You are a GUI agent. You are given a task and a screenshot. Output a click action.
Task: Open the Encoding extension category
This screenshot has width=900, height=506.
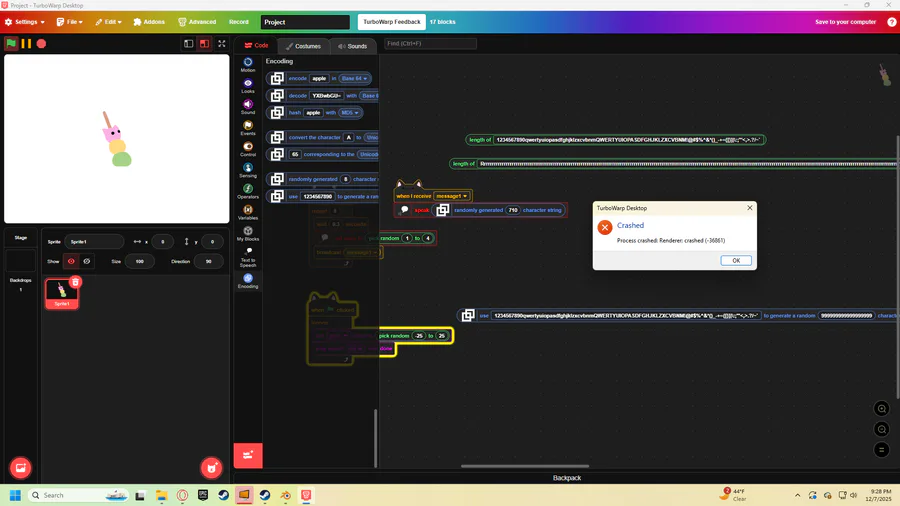point(248,281)
